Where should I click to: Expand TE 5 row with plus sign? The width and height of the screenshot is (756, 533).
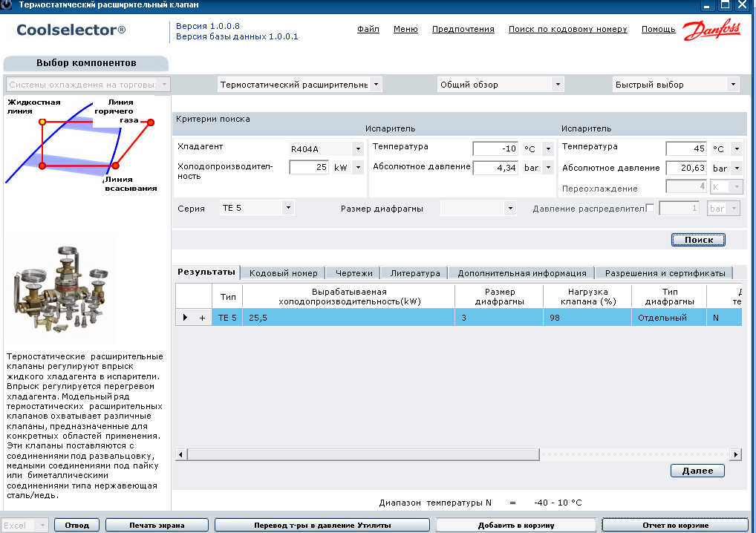click(202, 318)
